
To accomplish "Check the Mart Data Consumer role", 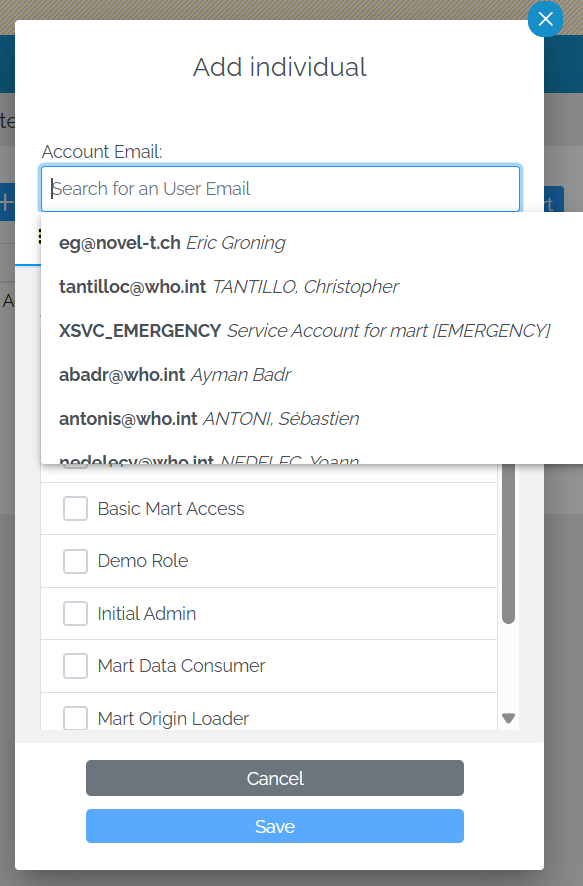I will (75, 666).
